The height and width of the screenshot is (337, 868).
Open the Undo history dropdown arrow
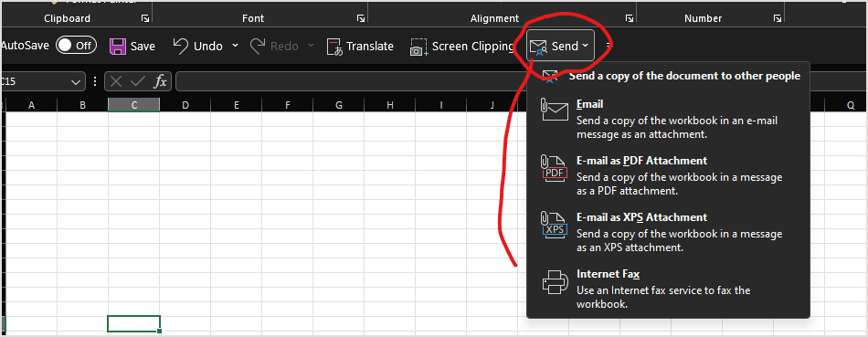[x=235, y=46]
